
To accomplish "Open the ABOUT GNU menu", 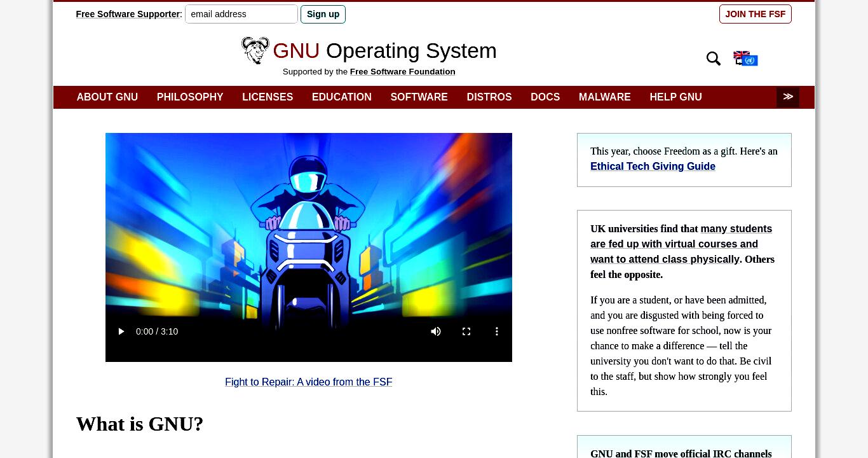I will [x=107, y=97].
